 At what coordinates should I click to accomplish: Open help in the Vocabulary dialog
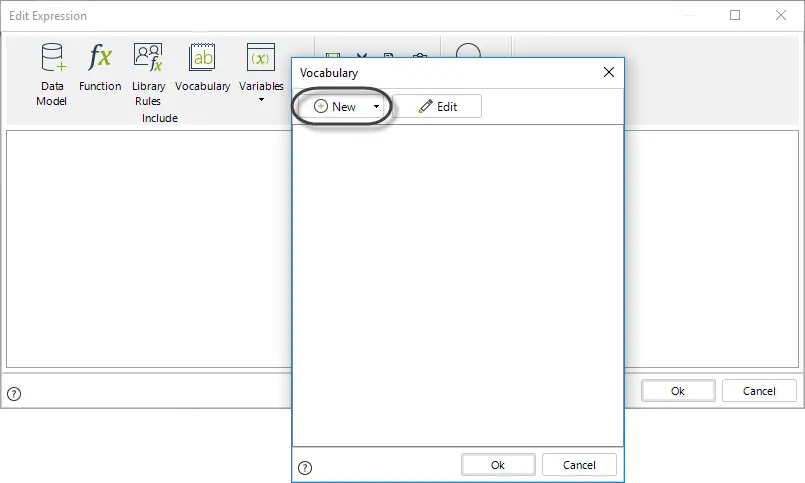pyautogui.click(x=305, y=468)
